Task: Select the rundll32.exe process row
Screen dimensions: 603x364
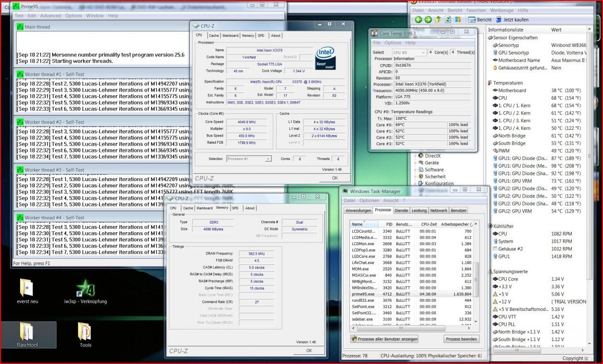Action: (411, 300)
